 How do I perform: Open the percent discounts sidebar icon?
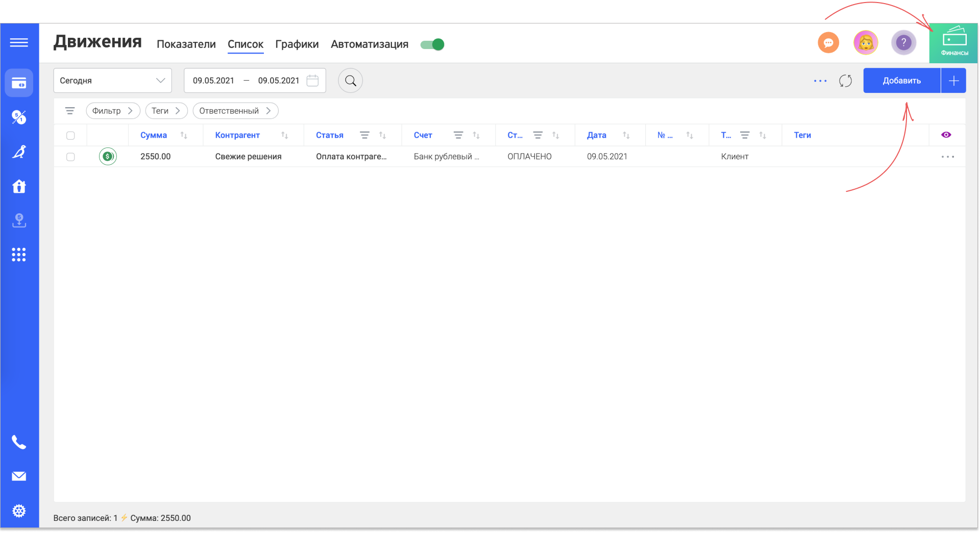click(19, 117)
